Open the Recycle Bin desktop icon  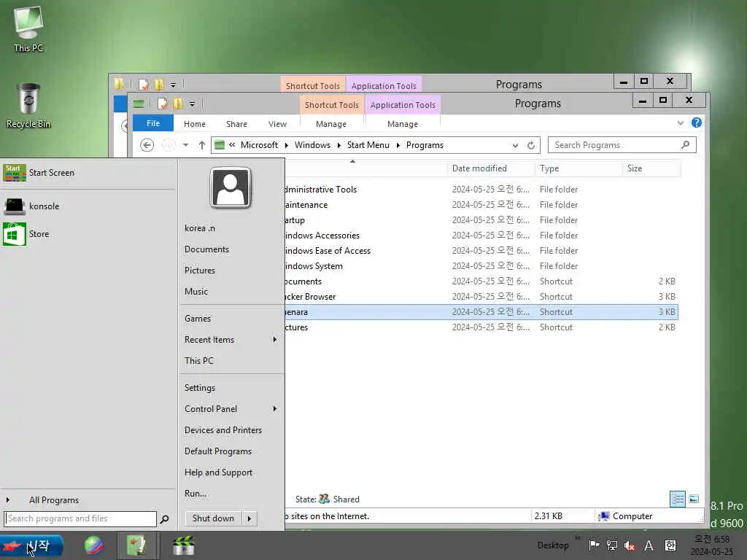click(28, 106)
